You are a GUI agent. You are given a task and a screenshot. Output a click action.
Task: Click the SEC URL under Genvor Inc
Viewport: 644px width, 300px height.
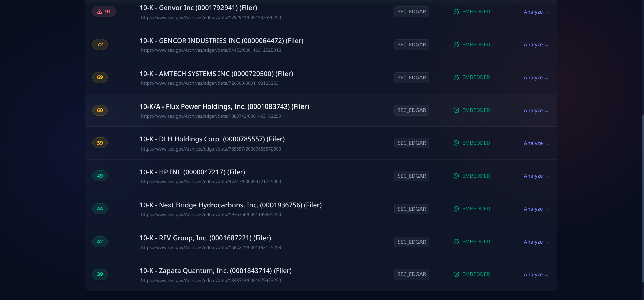click(211, 17)
